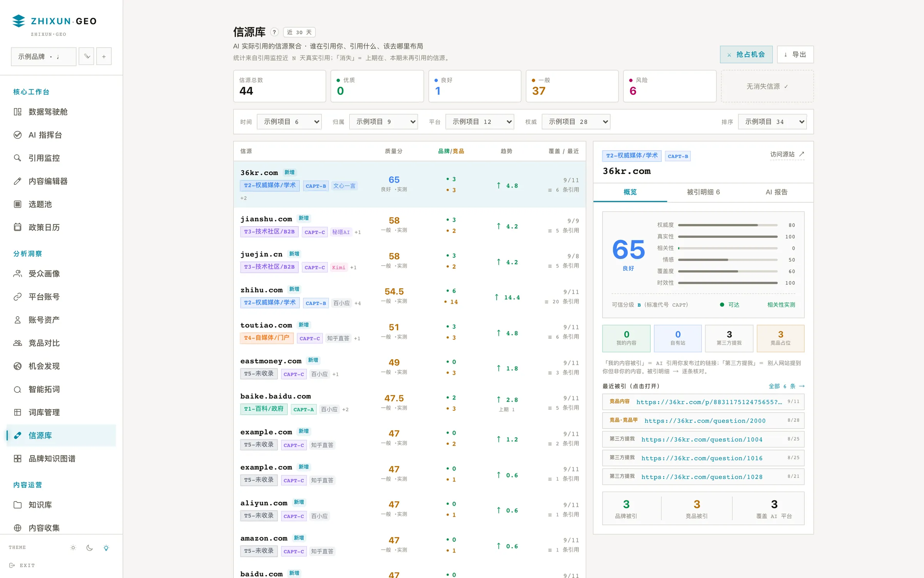924x578 pixels.
Task: Click the 词库管理 table icon
Action: tap(18, 412)
